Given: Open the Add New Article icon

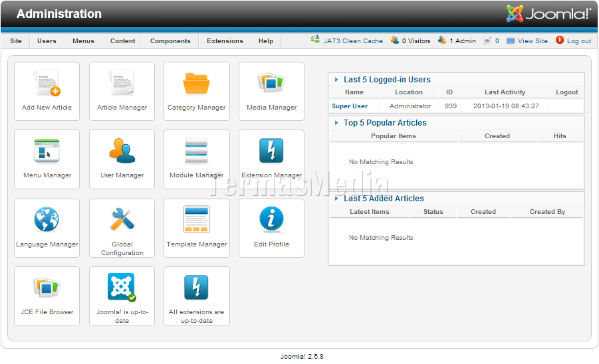Looking at the screenshot, I should (x=47, y=83).
